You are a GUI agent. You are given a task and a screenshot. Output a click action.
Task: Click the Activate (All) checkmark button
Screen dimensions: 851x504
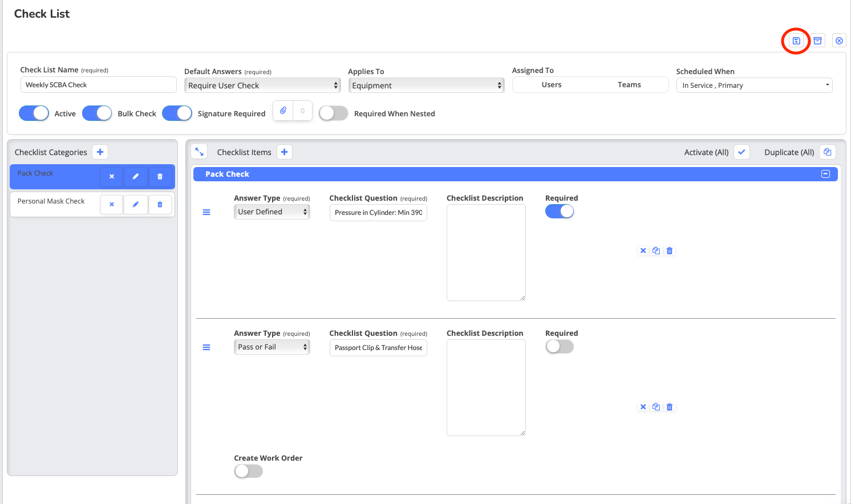click(x=741, y=152)
